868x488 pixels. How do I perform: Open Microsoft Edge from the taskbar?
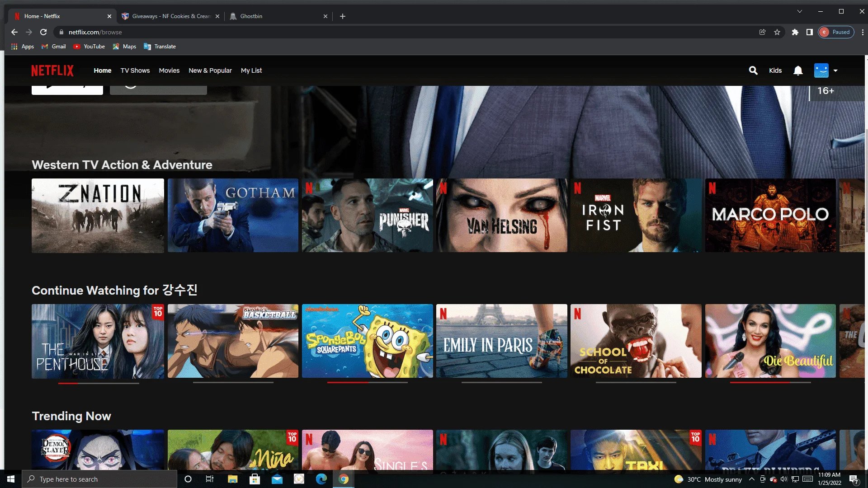(321, 479)
